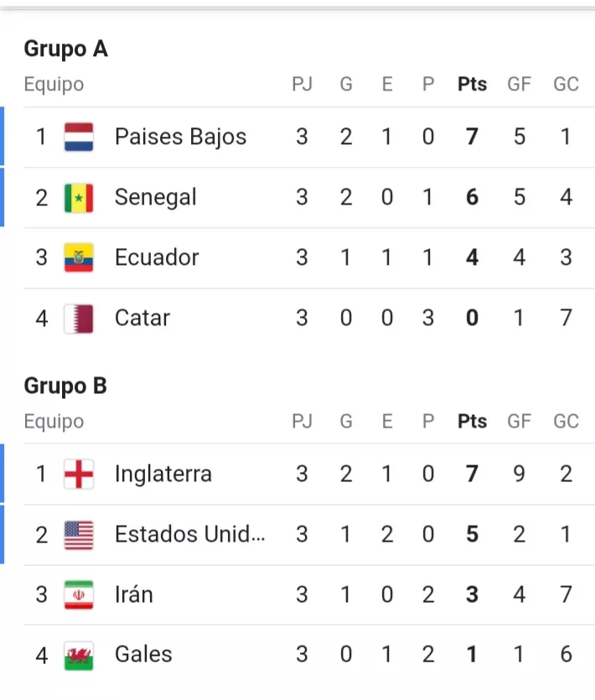
Task: Click the Grupo A heading
Action: (65, 49)
